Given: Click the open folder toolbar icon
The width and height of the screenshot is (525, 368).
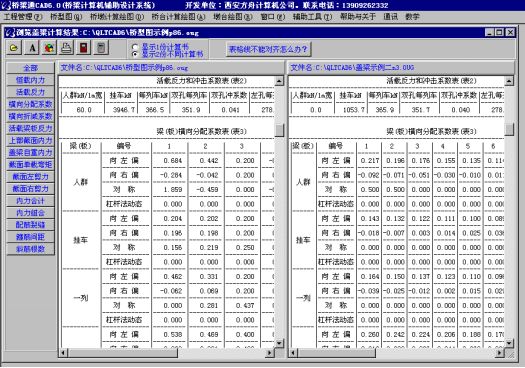Looking at the screenshot, I should pos(14,48).
